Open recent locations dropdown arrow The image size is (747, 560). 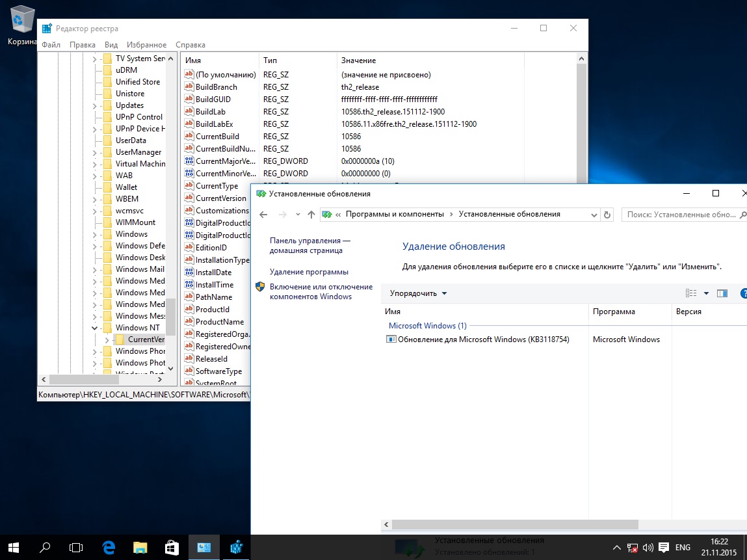pyautogui.click(x=298, y=215)
